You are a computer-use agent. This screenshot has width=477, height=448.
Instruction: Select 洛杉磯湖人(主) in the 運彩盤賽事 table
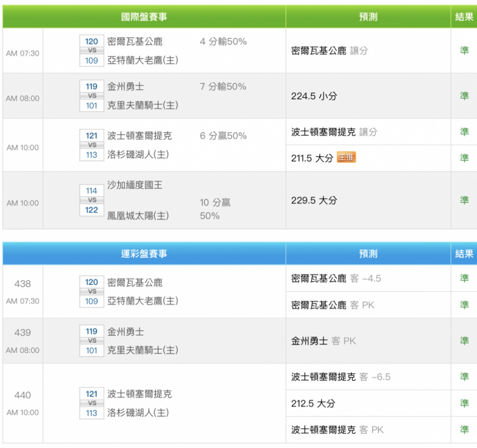click(x=138, y=413)
